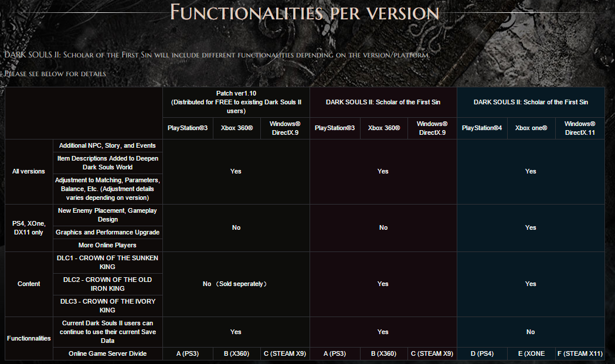The height and width of the screenshot is (364, 615).
Task: Click the "No (Sold seperately)" cell
Action: pos(236,284)
